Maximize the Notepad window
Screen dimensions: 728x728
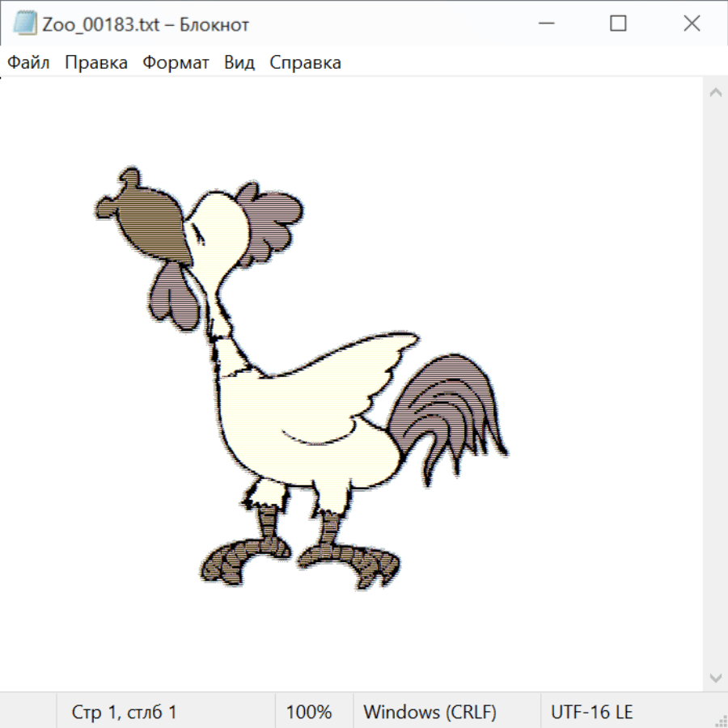click(x=618, y=24)
